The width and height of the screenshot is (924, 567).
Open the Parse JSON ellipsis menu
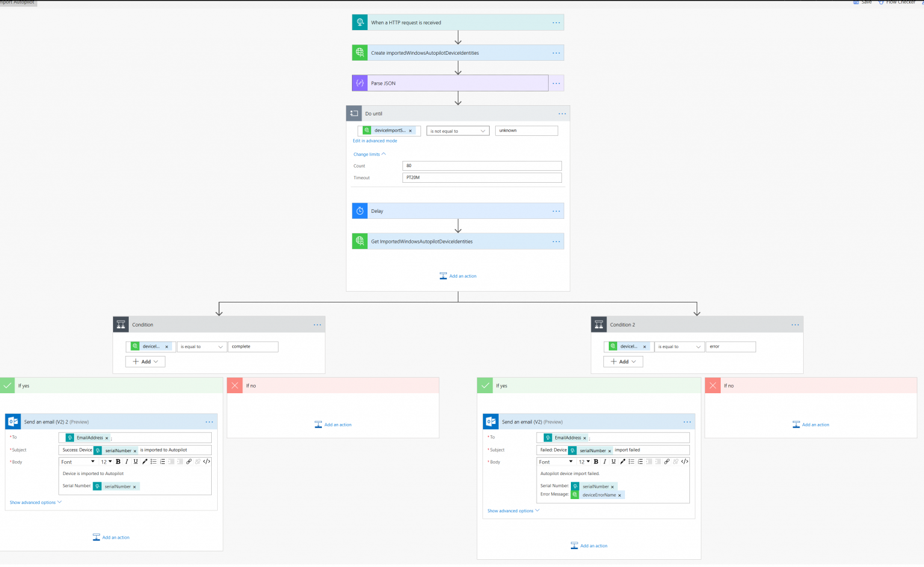(555, 83)
